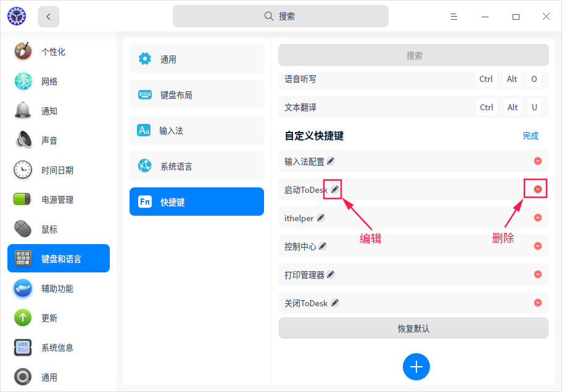Open the hamburger menu at top right
This screenshot has height=392, width=562.
point(454,17)
